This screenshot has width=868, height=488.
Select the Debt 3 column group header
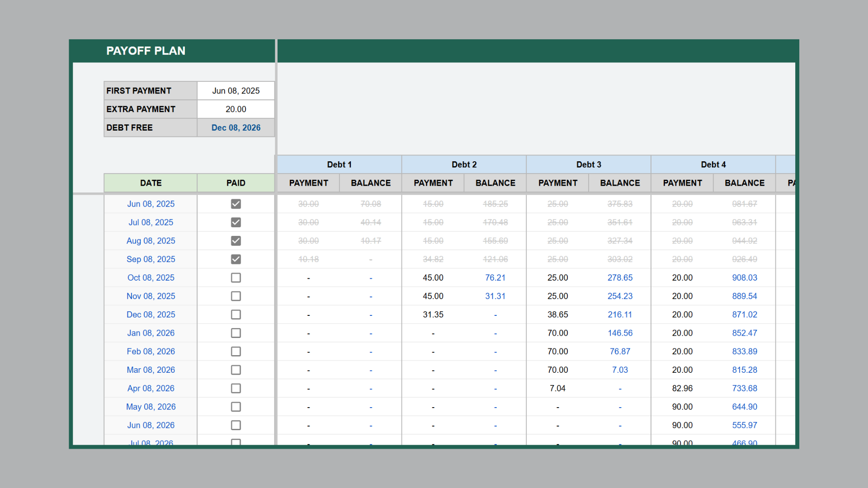click(x=589, y=164)
